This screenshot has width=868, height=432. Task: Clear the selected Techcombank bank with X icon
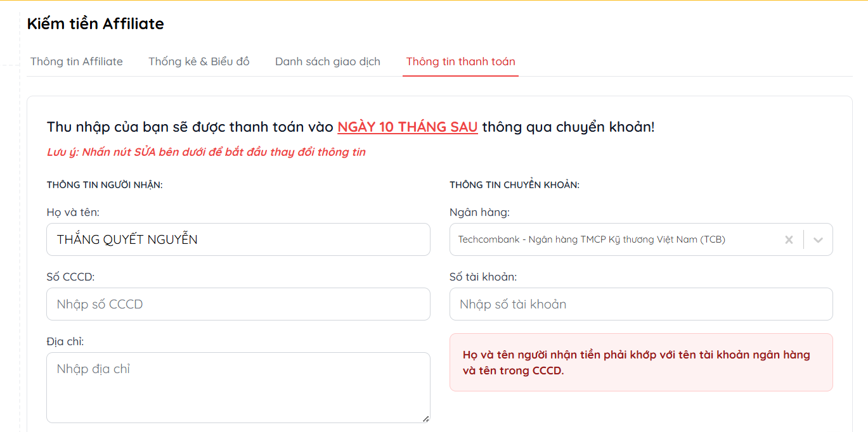789,240
